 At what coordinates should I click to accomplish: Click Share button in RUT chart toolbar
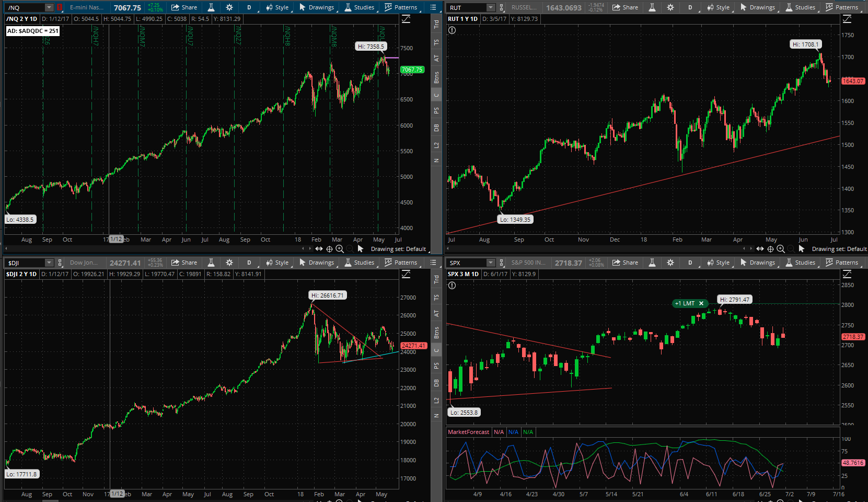(625, 7)
